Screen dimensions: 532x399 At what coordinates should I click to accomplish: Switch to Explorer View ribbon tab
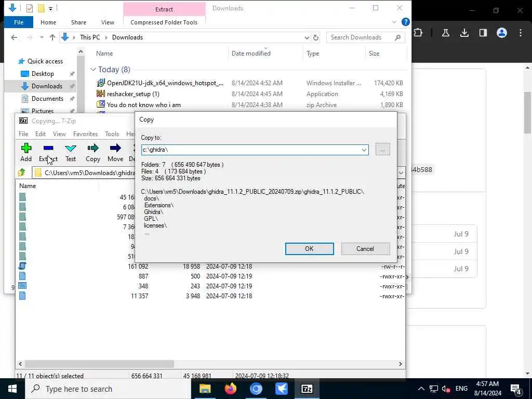(108, 22)
